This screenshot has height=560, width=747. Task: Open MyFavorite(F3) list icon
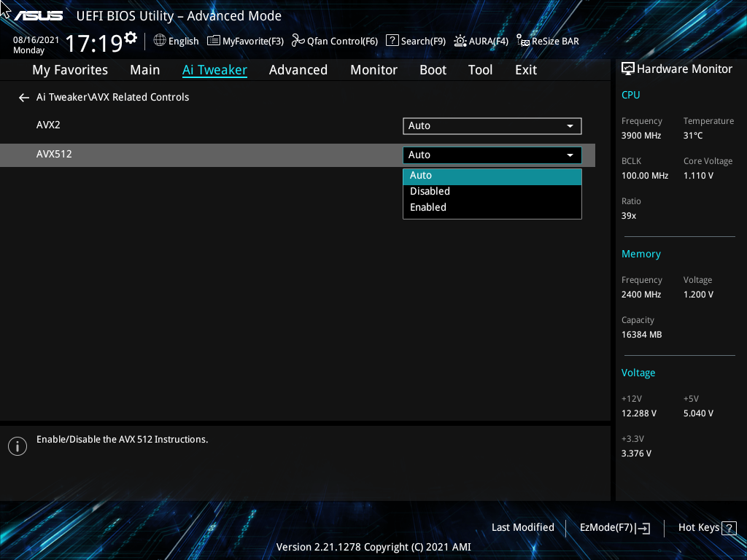point(214,41)
